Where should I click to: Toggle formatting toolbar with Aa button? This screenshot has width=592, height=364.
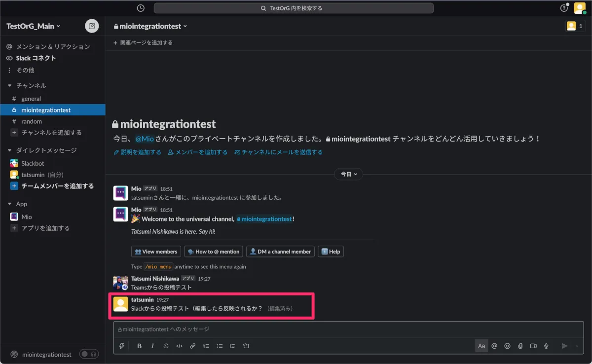(481, 346)
